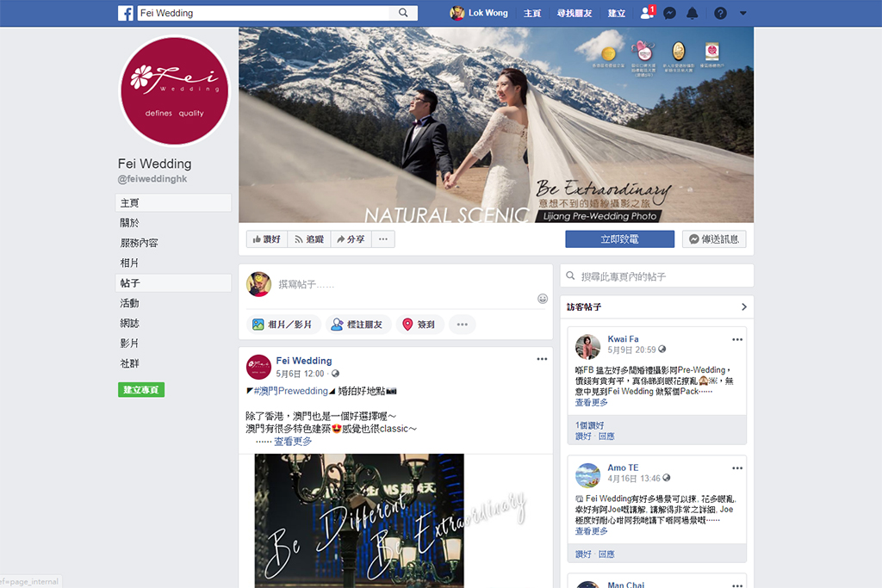This screenshot has height=588, width=882.
Task: Open page actions ellipsis menu
Action: [383, 239]
